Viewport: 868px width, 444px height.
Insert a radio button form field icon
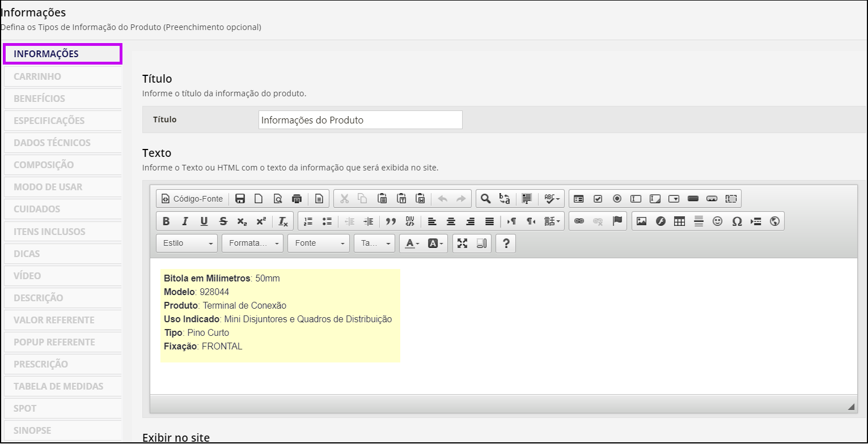click(x=617, y=199)
